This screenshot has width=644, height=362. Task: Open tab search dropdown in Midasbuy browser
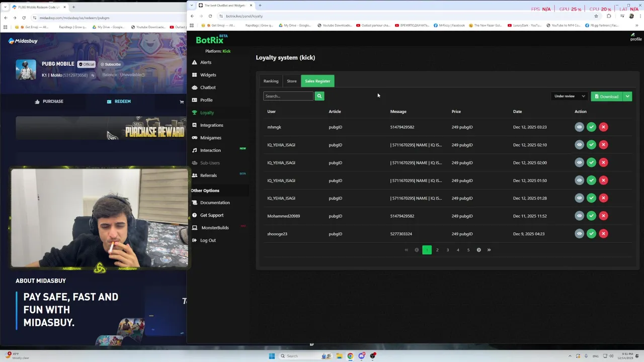click(5, 7)
